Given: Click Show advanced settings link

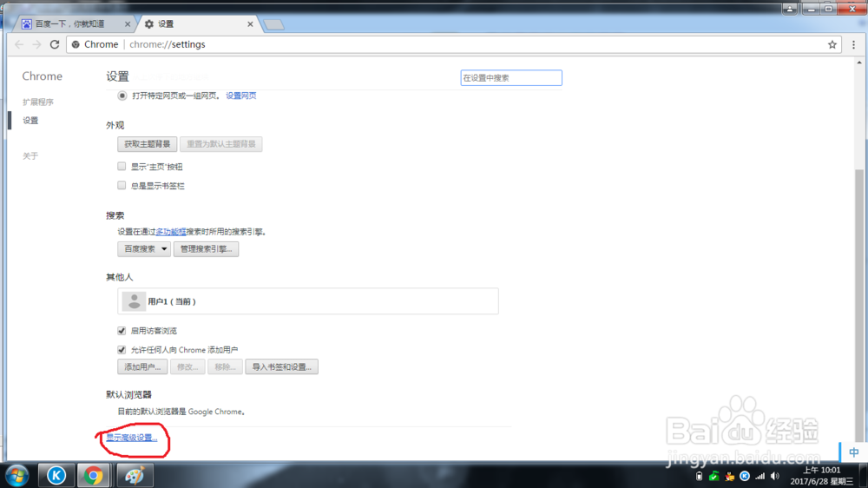Looking at the screenshot, I should [x=132, y=438].
